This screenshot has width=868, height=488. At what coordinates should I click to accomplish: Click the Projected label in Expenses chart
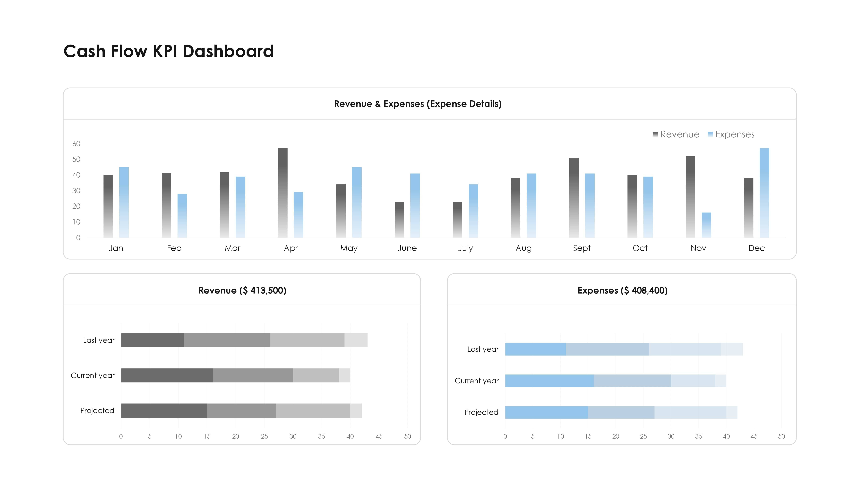[481, 412]
